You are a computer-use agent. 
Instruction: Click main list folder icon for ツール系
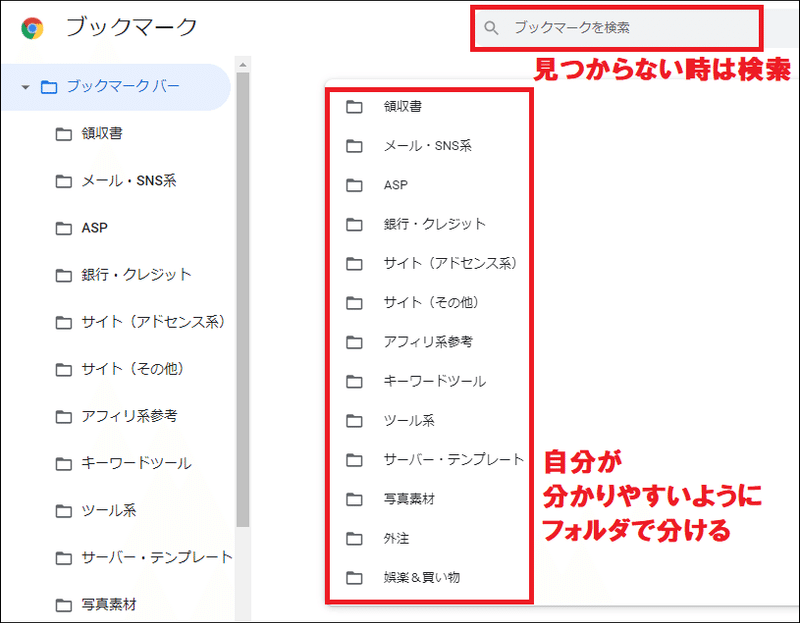pyautogui.click(x=354, y=421)
